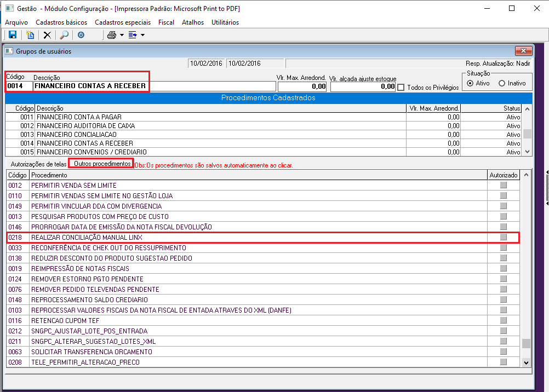Click the Descrição input field
The height and width of the screenshot is (392, 549).
[155, 86]
